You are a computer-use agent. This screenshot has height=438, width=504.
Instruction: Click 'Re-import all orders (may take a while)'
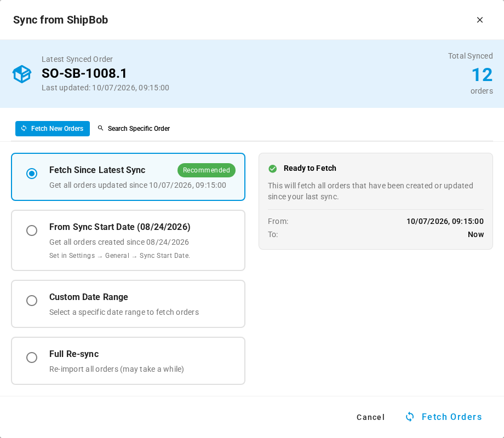(116, 369)
